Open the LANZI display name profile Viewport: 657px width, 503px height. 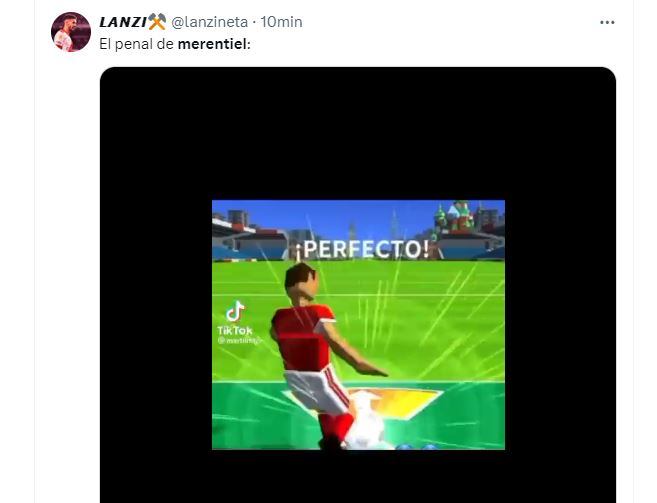[123, 22]
